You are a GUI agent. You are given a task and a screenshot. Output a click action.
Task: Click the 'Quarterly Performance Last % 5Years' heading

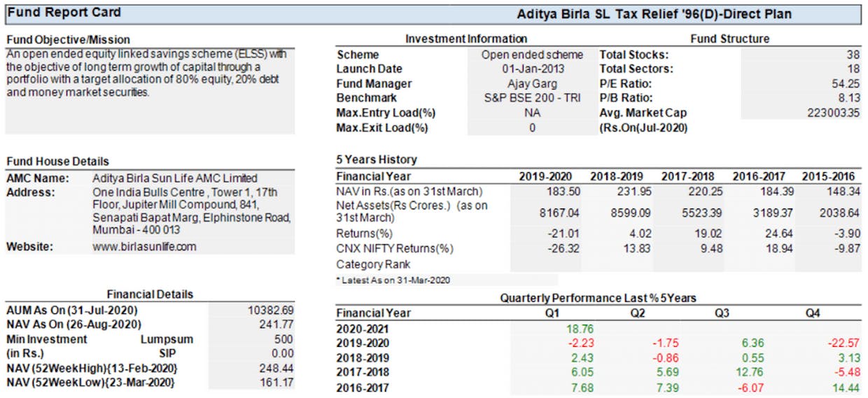[x=598, y=298]
